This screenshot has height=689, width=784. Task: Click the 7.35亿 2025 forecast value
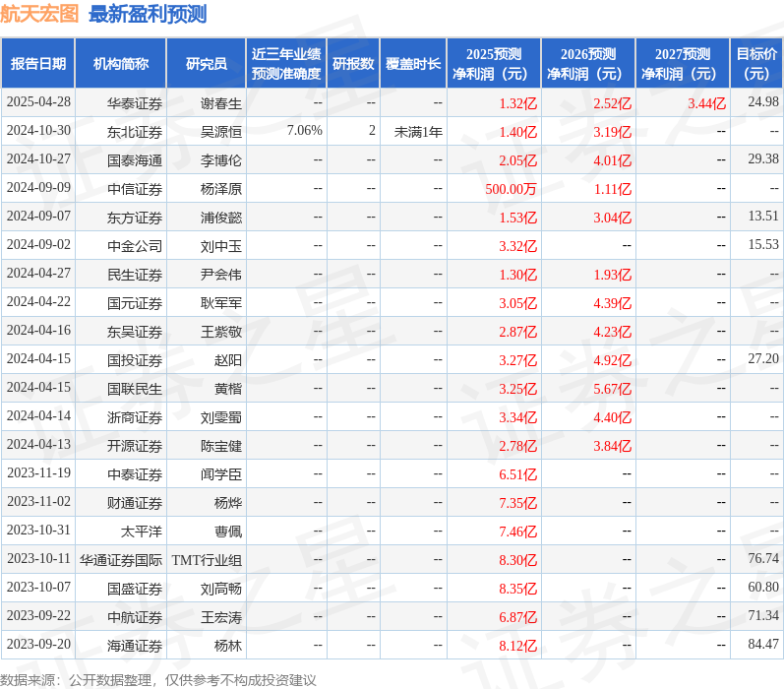[518, 502]
